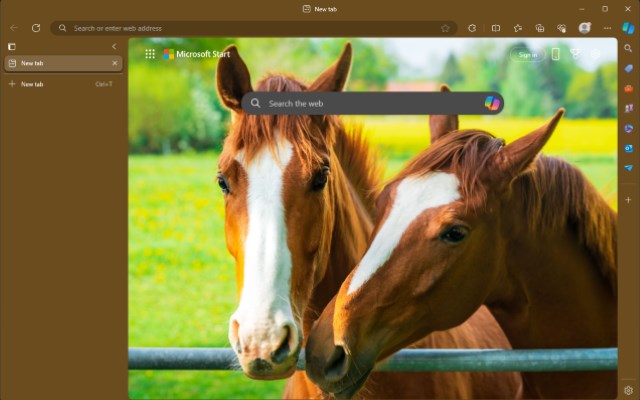Click the Microsoft Start logo
The image size is (640, 400).
tap(197, 54)
